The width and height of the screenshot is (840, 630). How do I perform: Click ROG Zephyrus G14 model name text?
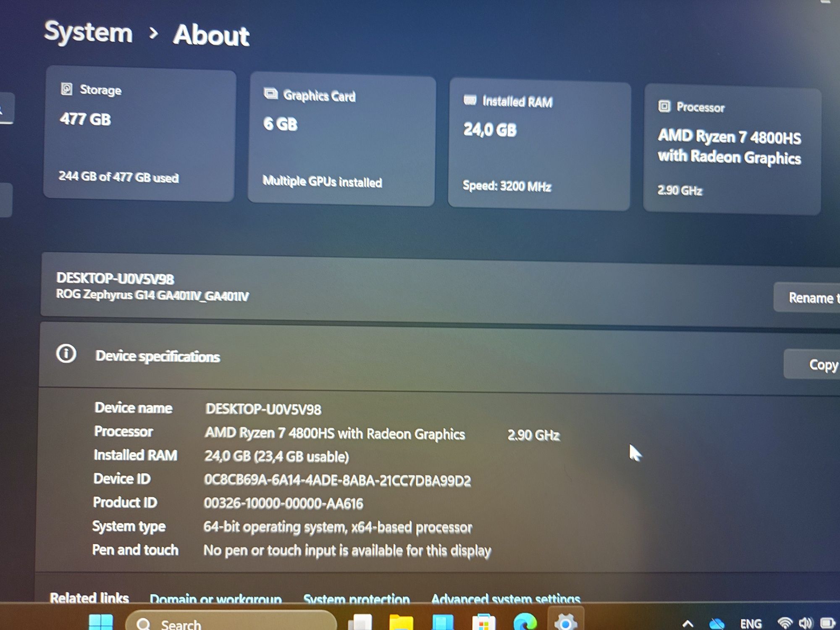coord(152,295)
